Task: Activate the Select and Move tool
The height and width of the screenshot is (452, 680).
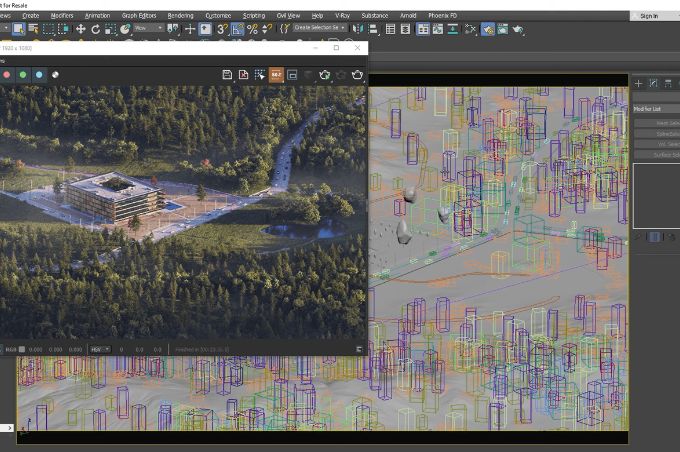Action: click(80, 29)
